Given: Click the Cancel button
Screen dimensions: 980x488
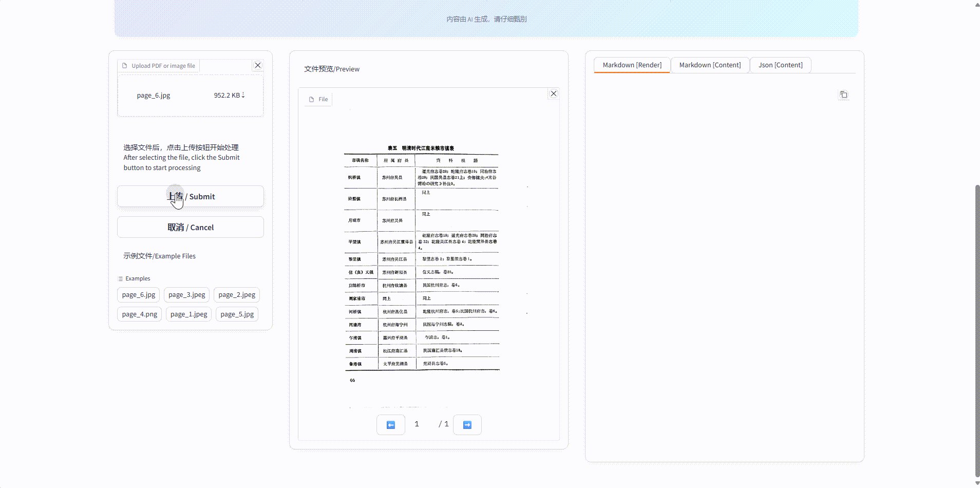Looking at the screenshot, I should coord(191,227).
